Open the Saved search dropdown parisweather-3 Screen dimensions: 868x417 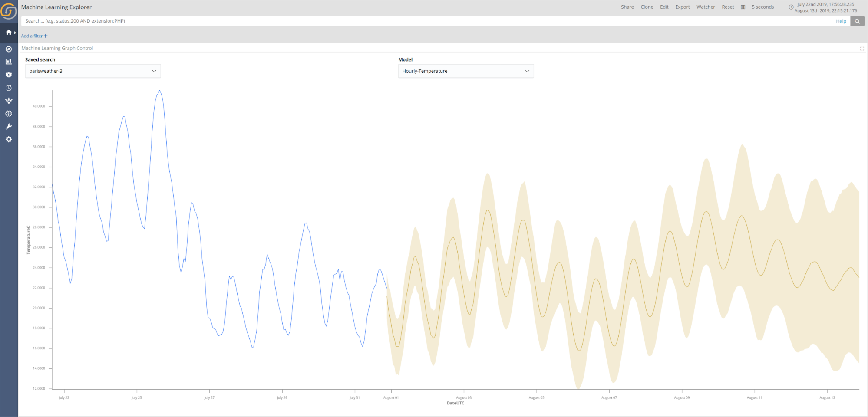[x=93, y=71]
